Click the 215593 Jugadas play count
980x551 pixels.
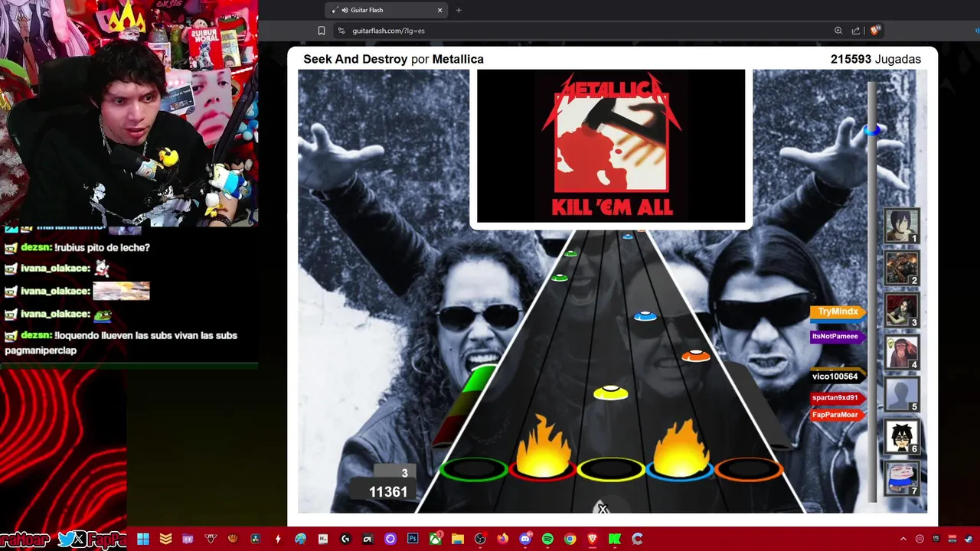click(x=875, y=59)
